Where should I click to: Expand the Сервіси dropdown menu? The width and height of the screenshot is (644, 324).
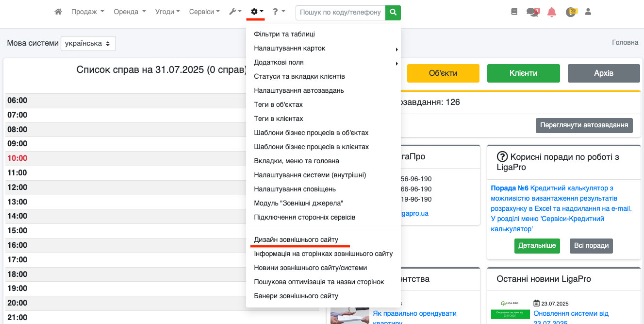click(204, 12)
